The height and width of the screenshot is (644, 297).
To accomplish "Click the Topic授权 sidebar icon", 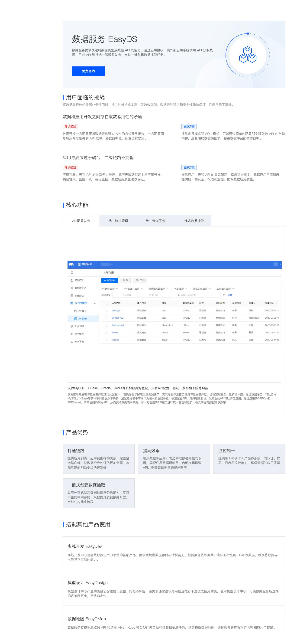I will click(72, 326).
